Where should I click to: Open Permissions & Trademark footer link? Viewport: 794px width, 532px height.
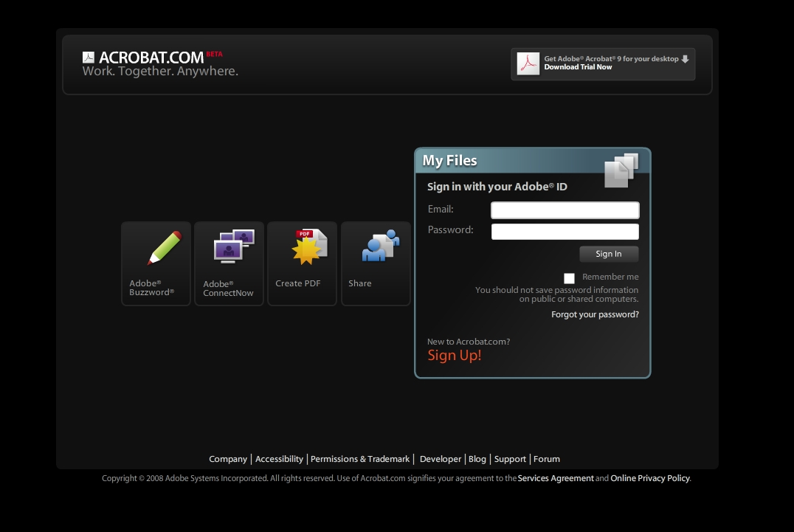(x=360, y=459)
